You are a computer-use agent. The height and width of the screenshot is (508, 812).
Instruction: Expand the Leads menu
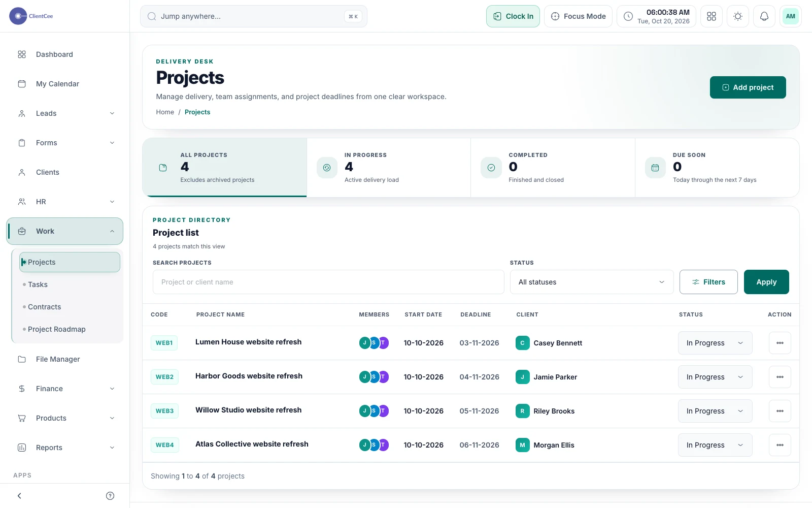[x=65, y=113]
